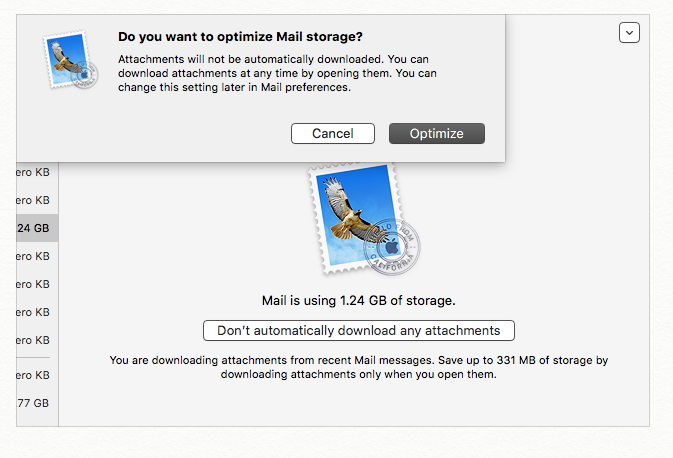This screenshot has width=673, height=458.
Task: Select the topmost visible Zero KB sidebar row
Action: pyautogui.click(x=34, y=172)
